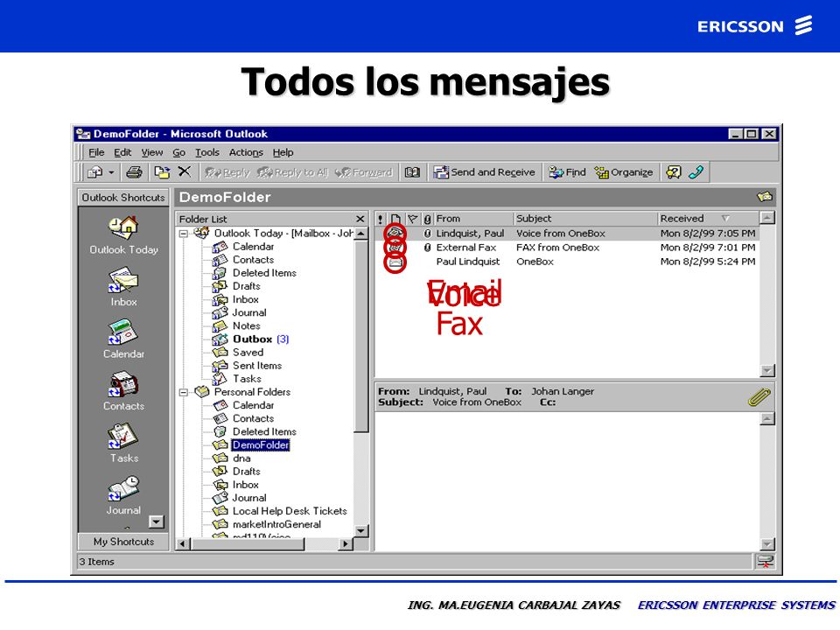Click fax message icon for External Fax

pyautogui.click(x=395, y=248)
